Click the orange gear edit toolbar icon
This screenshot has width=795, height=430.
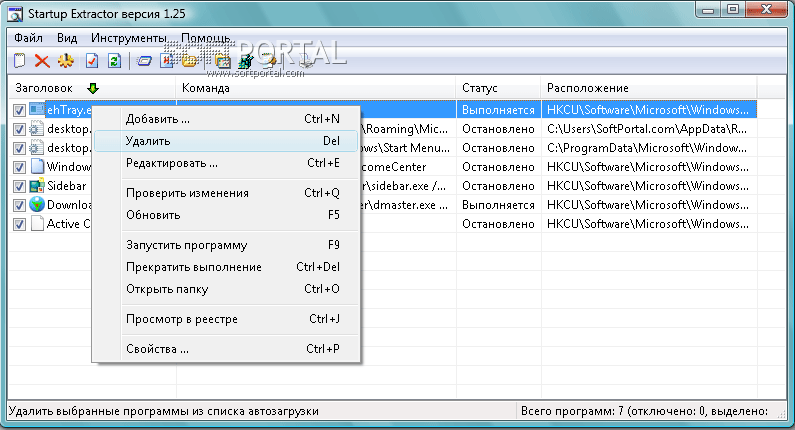[x=65, y=61]
